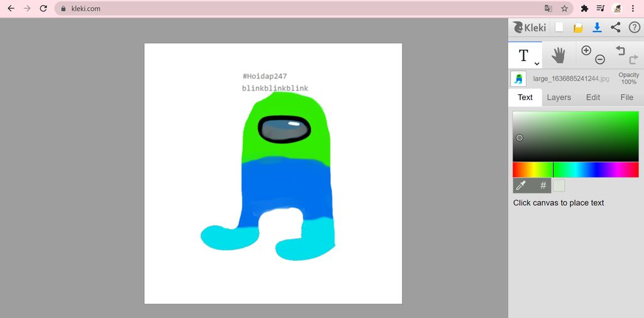
Task: Zoom in with the plus magnifier
Action: point(586,50)
